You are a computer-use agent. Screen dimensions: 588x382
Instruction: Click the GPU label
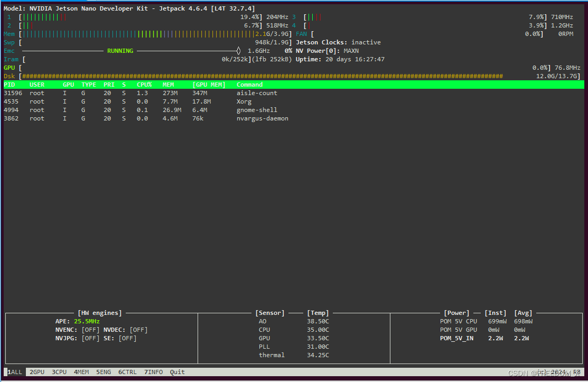pyautogui.click(x=10, y=68)
